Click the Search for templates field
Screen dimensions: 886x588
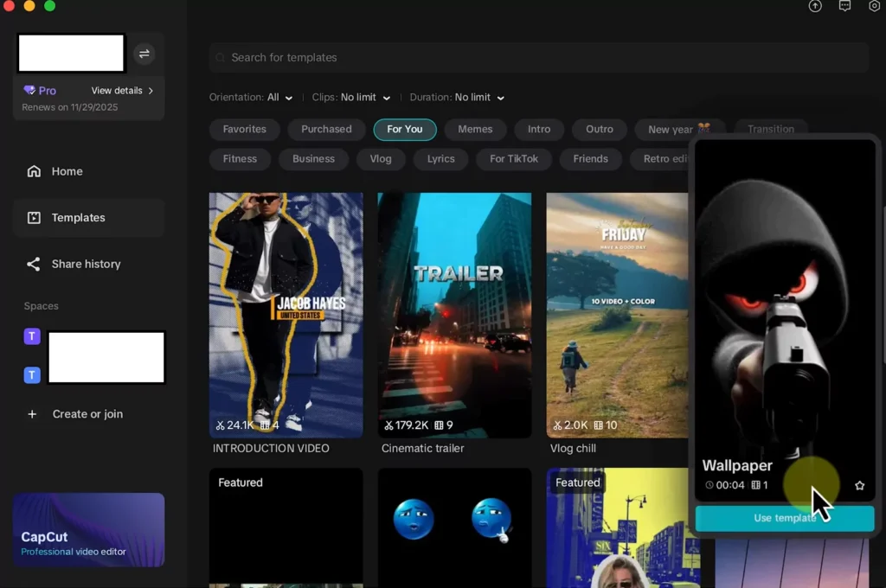[538, 58]
